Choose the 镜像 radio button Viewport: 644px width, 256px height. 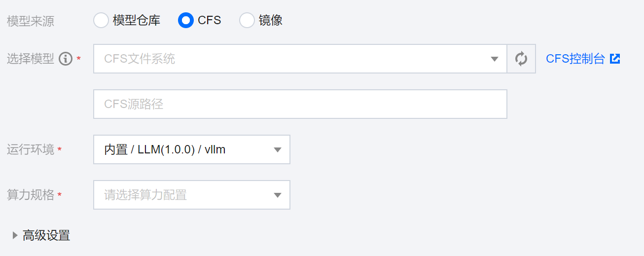click(x=247, y=20)
